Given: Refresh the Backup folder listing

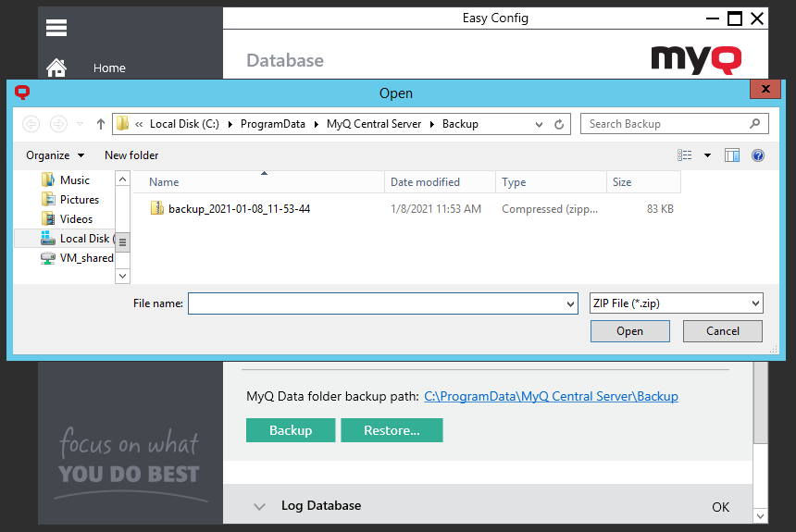Looking at the screenshot, I should (x=559, y=124).
